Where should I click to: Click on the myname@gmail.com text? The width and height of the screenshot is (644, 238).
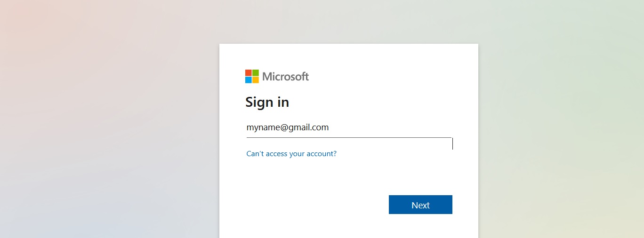tap(287, 127)
